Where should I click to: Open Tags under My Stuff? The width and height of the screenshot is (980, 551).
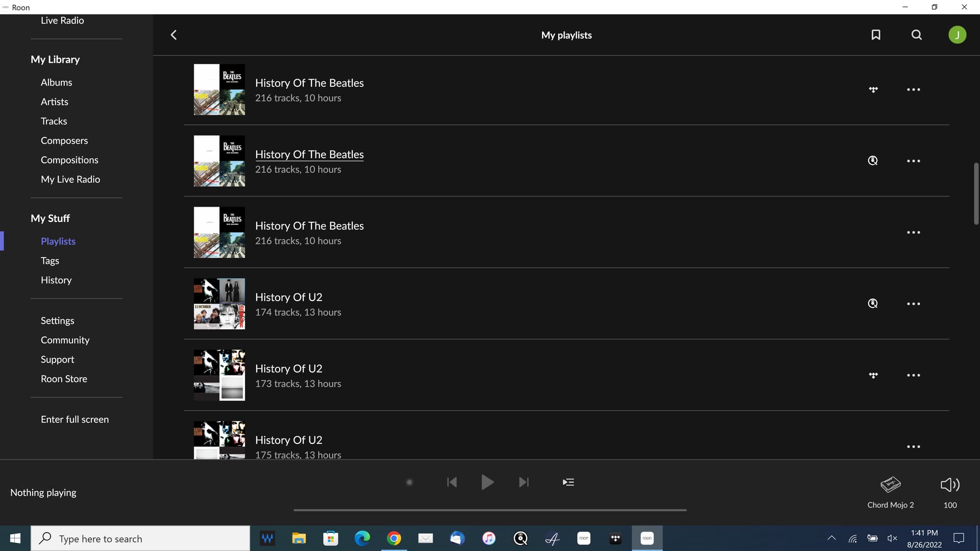point(50,261)
